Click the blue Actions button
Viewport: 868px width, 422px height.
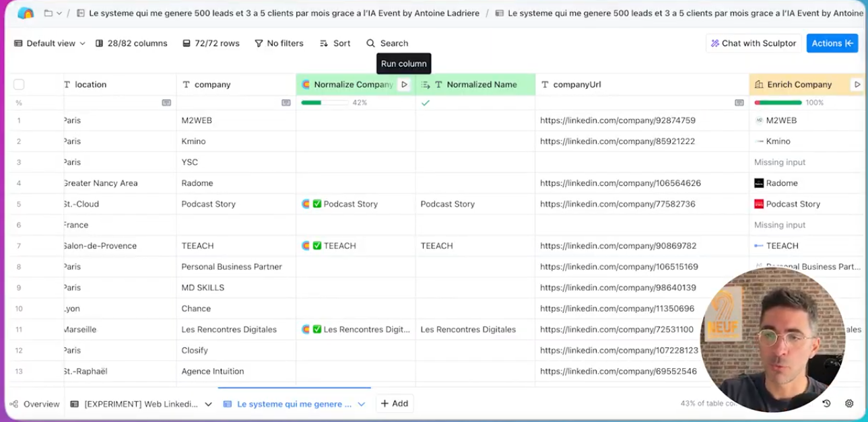[x=832, y=43]
